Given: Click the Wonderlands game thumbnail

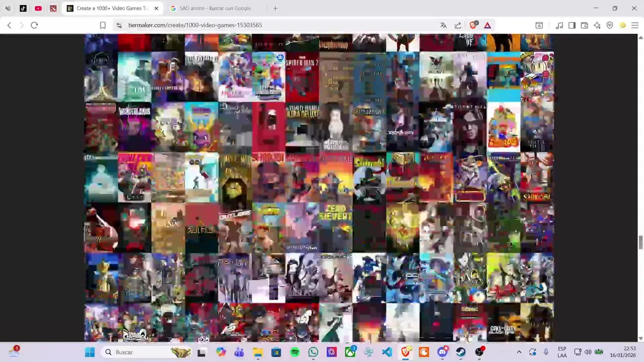Looking at the screenshot, I should coord(134,127).
